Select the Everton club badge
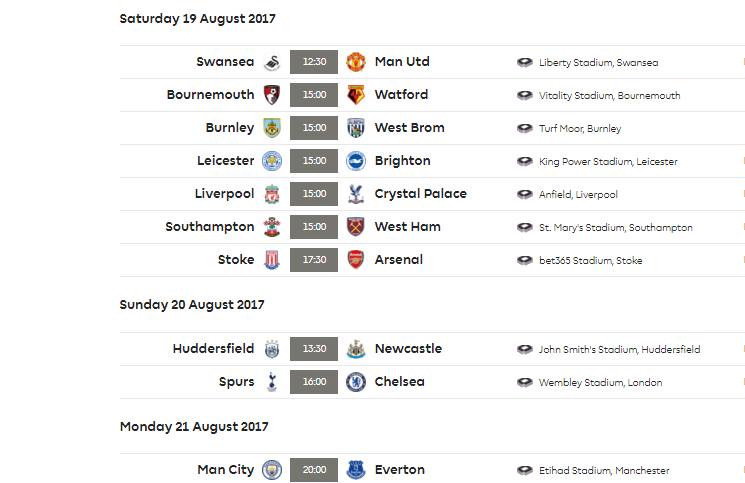The width and height of the screenshot is (745, 483). [355, 470]
